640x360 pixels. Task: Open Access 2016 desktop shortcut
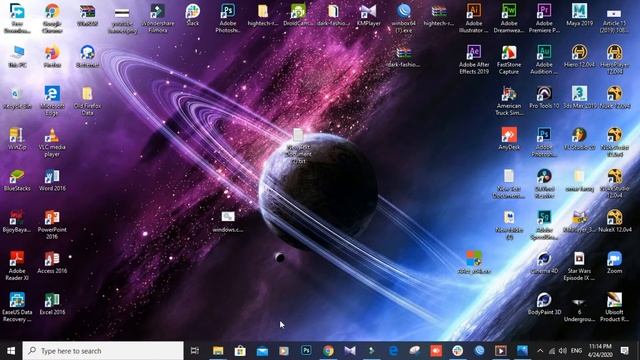click(52, 262)
